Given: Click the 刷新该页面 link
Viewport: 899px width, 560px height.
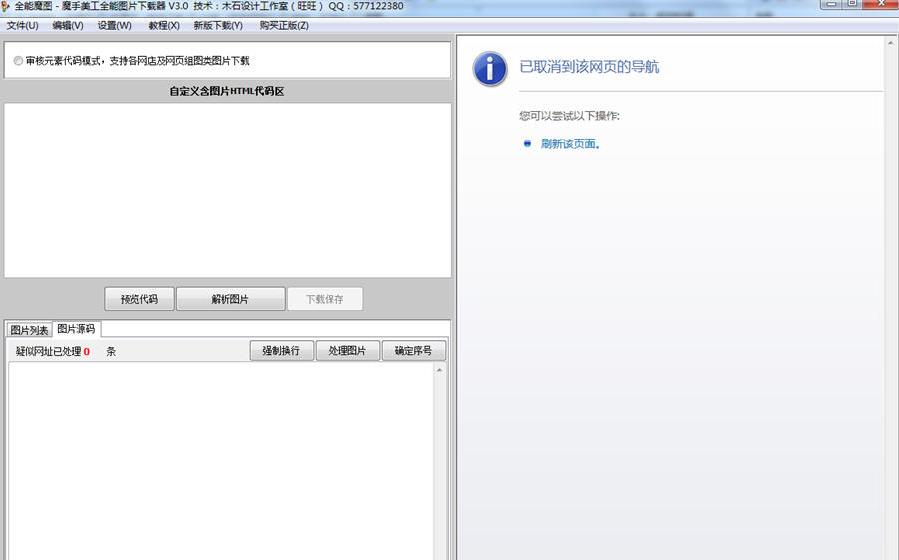Looking at the screenshot, I should 570,144.
